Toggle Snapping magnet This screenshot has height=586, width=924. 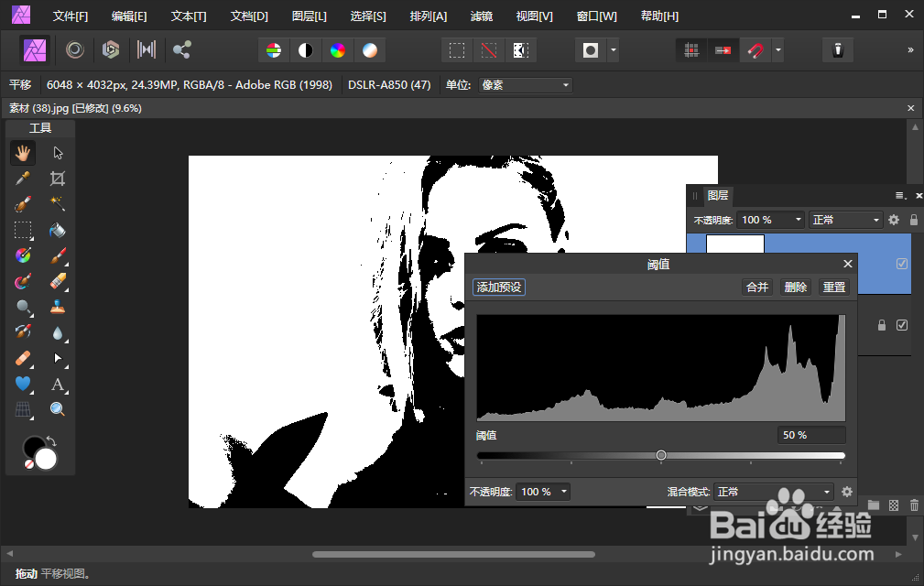[755, 50]
